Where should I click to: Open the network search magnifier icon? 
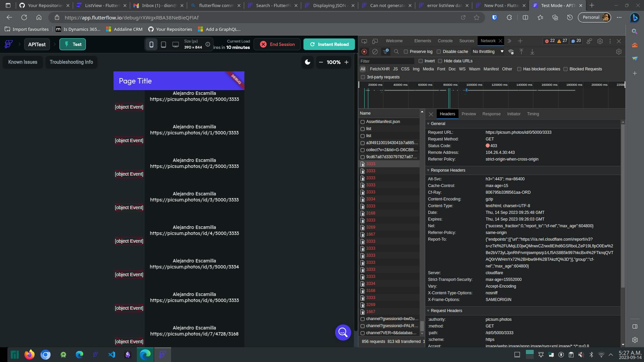pos(396,52)
